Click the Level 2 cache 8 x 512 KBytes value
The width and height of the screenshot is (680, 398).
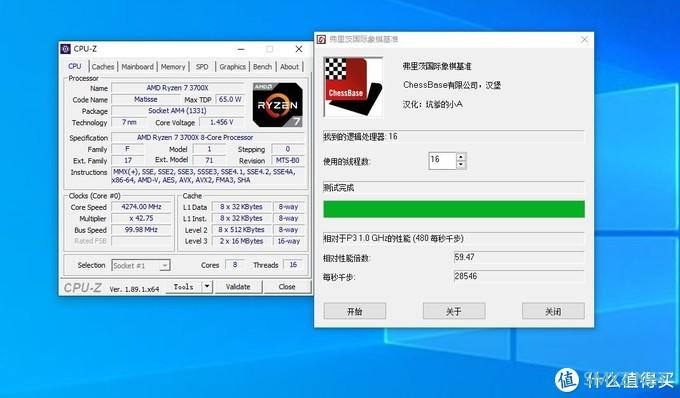(x=241, y=230)
